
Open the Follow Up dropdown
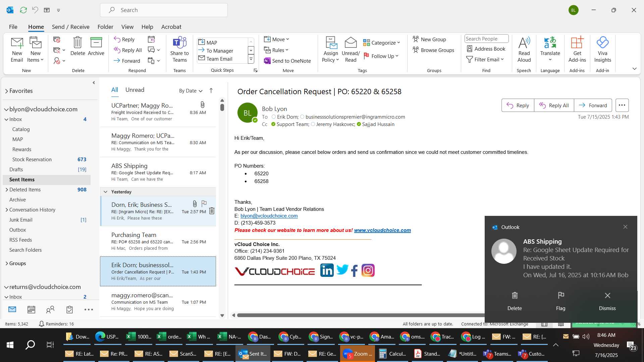click(381, 56)
